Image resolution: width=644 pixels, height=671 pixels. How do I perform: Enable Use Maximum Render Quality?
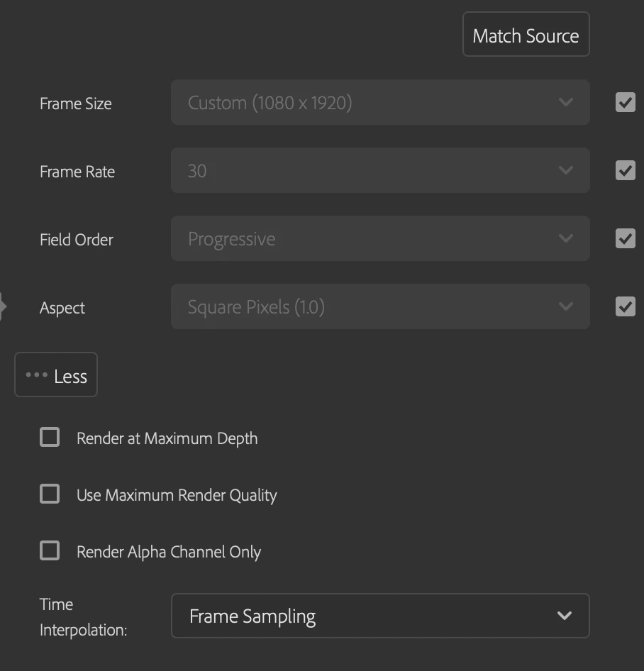coord(50,494)
